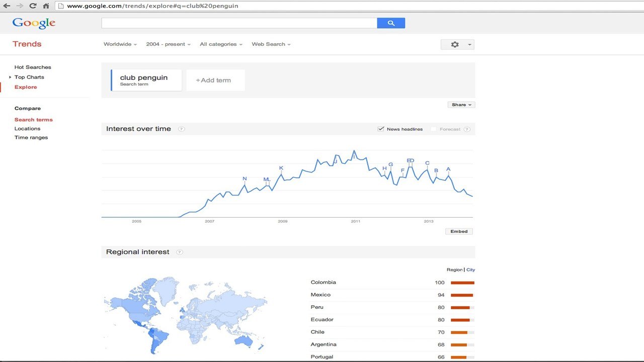The width and height of the screenshot is (644, 362).
Task: Switch regional interest to City view
Action: tap(470, 270)
